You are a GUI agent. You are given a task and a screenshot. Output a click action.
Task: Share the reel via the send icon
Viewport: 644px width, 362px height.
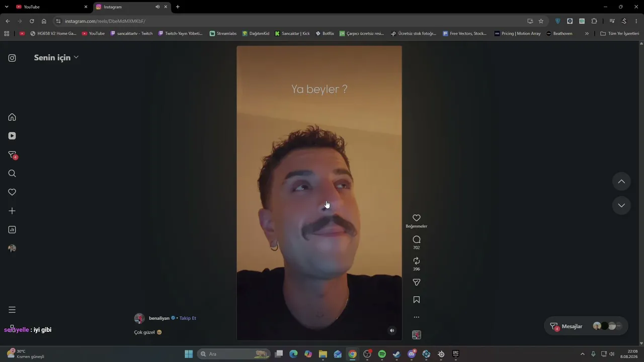[x=417, y=283]
